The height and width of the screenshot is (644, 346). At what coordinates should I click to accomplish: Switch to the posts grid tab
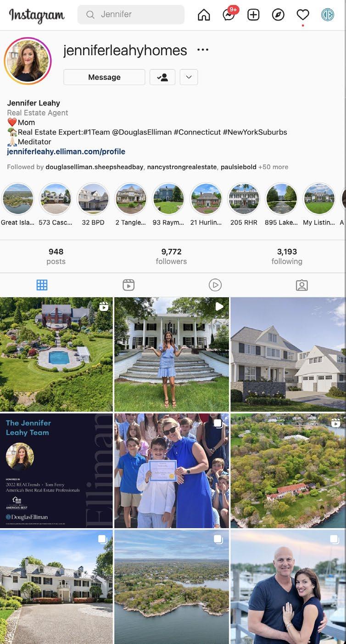[42, 285]
